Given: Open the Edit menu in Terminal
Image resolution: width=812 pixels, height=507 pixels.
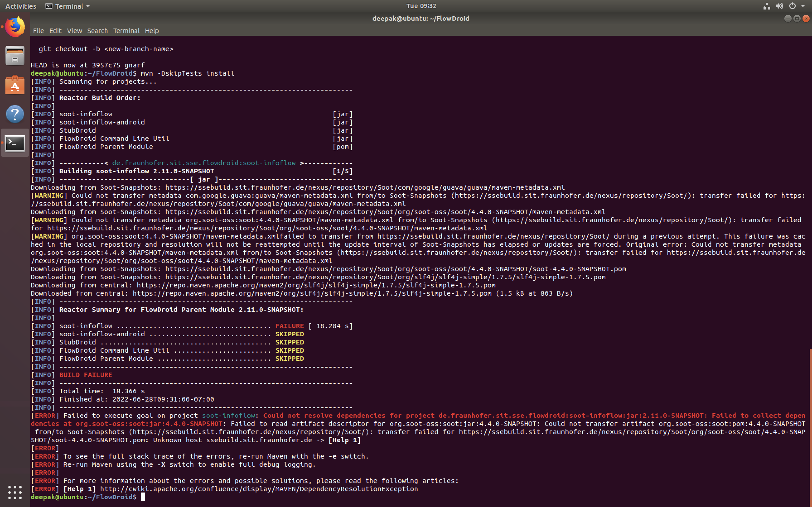Looking at the screenshot, I should coord(55,31).
